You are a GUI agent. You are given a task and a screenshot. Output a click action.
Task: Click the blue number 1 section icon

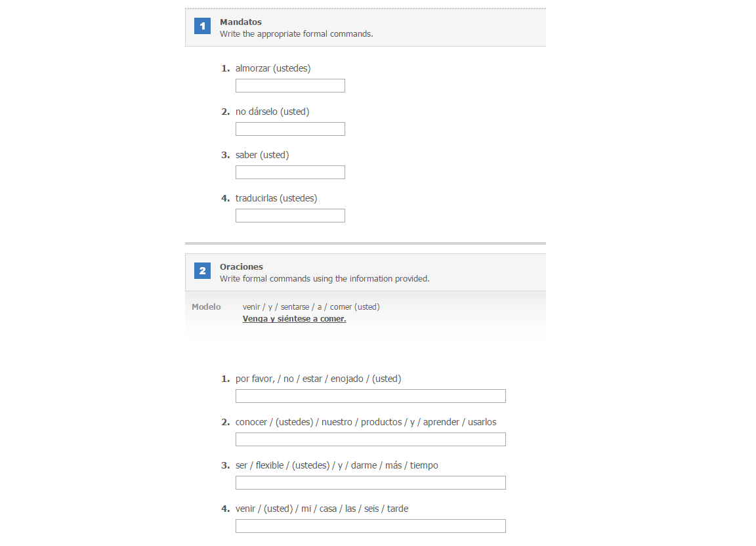pos(202,26)
